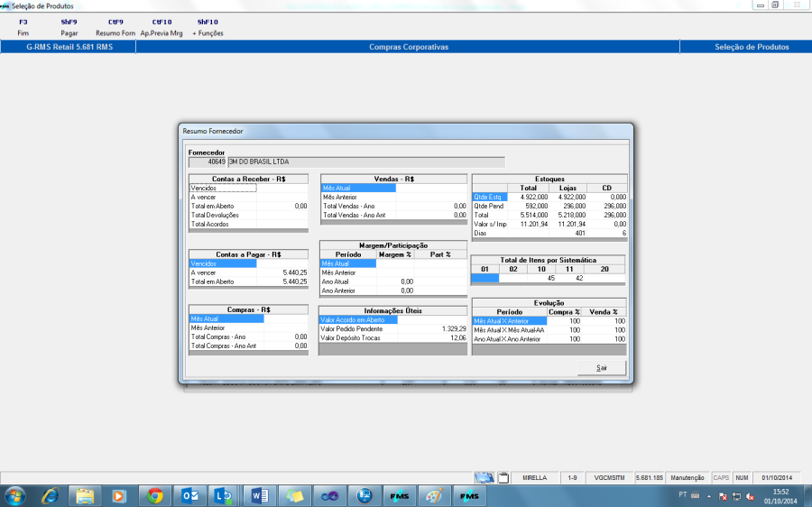Open Resumo Forn via the CtF9 button
This screenshot has width=812, height=507.
[x=115, y=27]
